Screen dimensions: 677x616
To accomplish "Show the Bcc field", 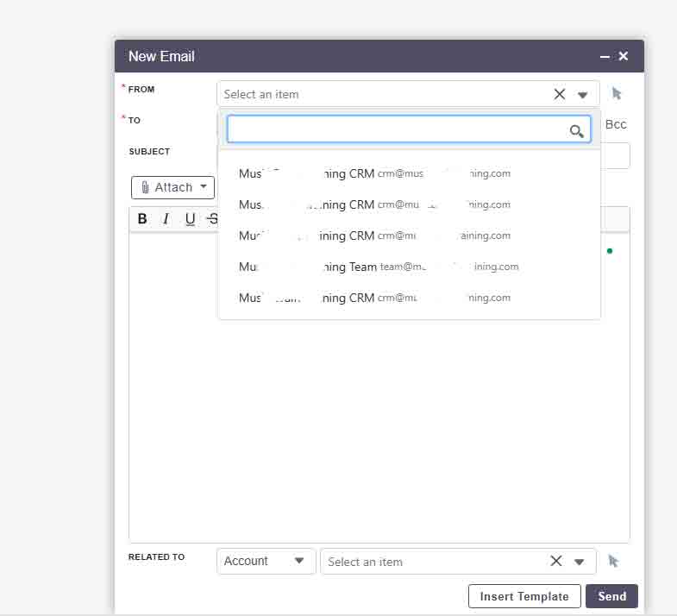I will [x=616, y=124].
